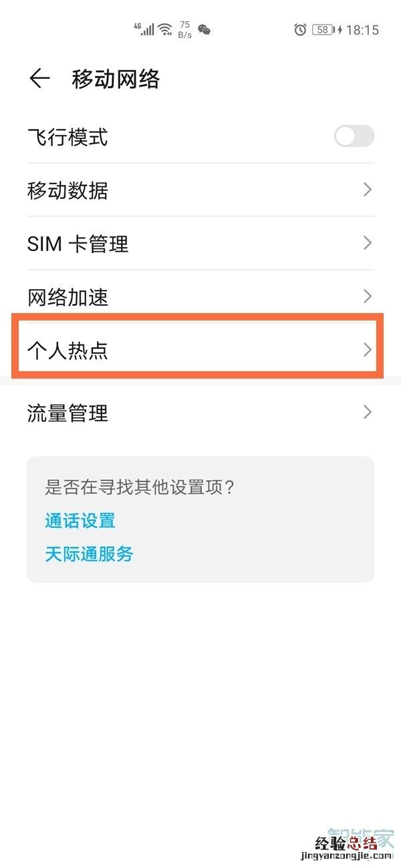Select the mobile data row label
The height and width of the screenshot is (868, 401).
68,191
